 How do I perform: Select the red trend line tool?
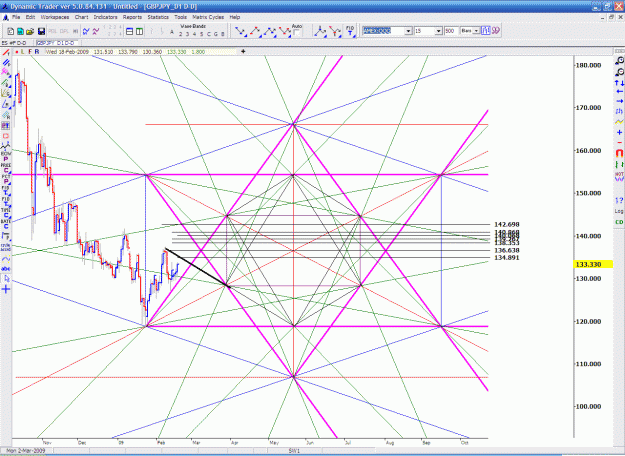[x=6, y=53]
